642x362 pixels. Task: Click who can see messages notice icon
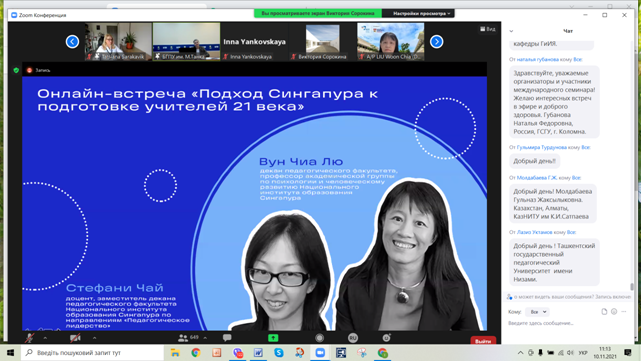tap(509, 297)
